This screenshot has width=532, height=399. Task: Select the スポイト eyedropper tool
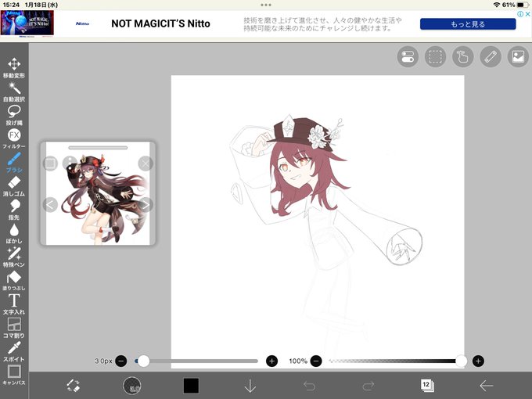tap(14, 351)
